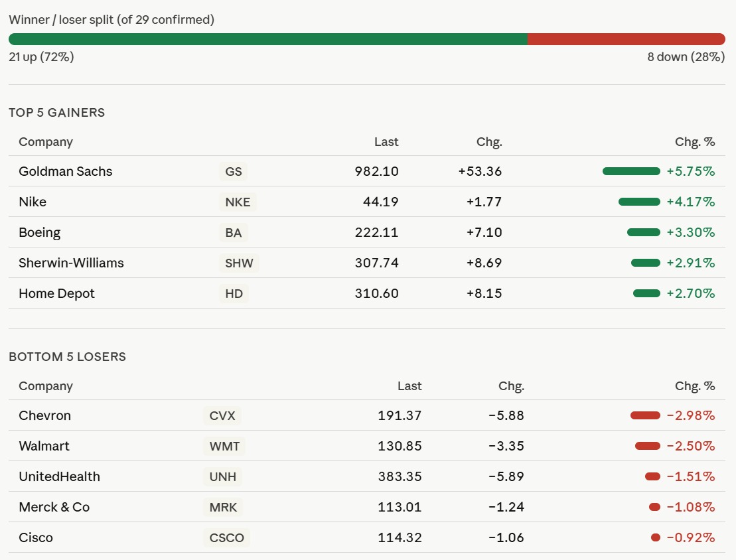Click Home Depot last price 310.60
This screenshot has width=736, height=560.
(376, 293)
